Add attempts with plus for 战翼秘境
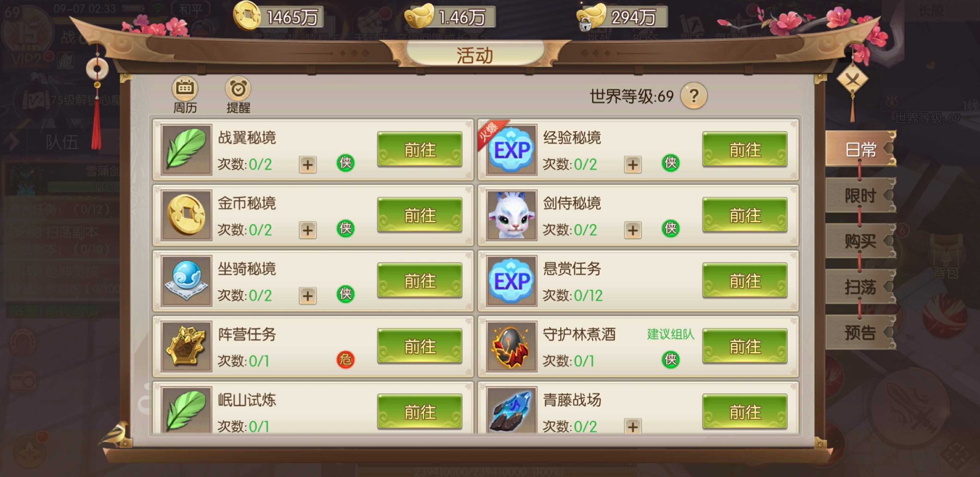980x477 pixels. [307, 164]
